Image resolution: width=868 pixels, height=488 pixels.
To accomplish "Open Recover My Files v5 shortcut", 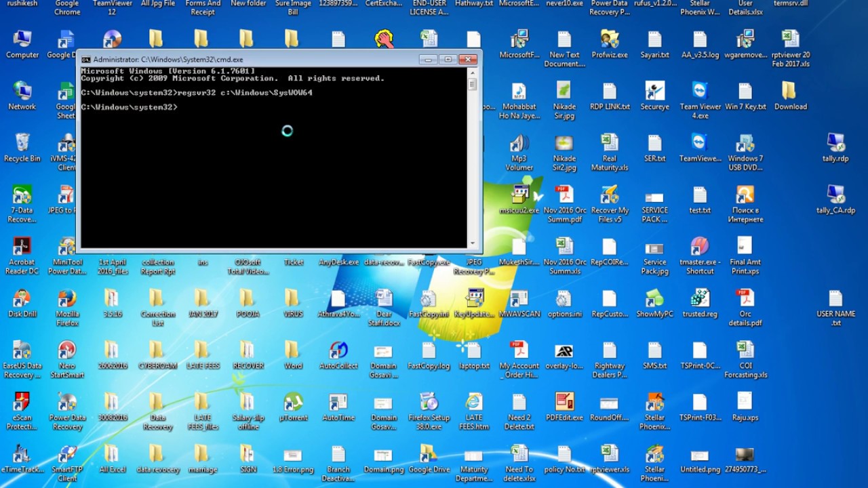I will (610, 203).
